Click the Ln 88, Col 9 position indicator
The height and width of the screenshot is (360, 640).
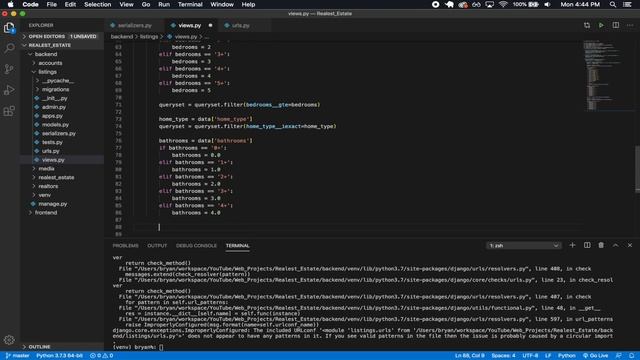470,356
